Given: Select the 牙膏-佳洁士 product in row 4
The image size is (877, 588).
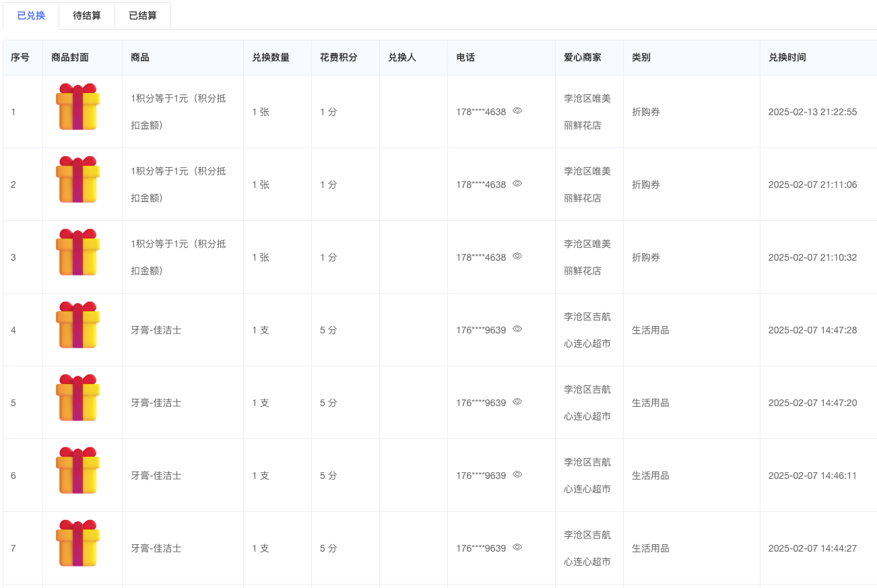Looking at the screenshot, I should pyautogui.click(x=156, y=330).
